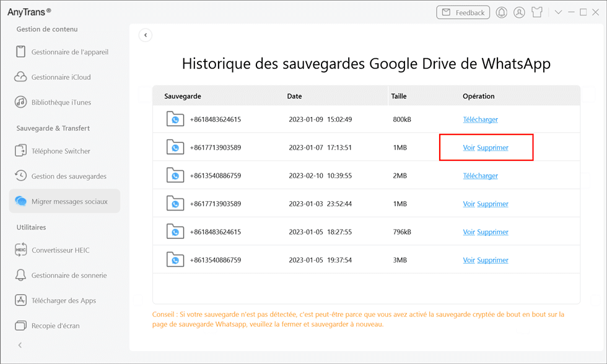
Task: Open the user account icon
Action: click(x=519, y=12)
